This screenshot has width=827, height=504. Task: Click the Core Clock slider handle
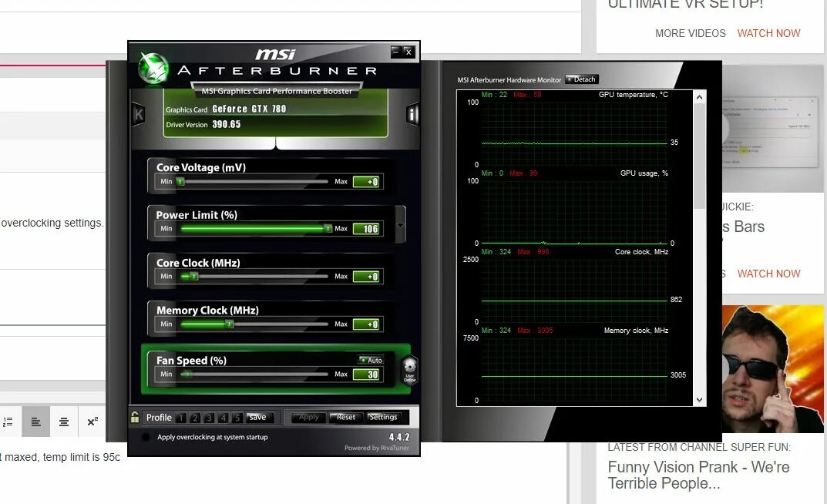point(193,276)
